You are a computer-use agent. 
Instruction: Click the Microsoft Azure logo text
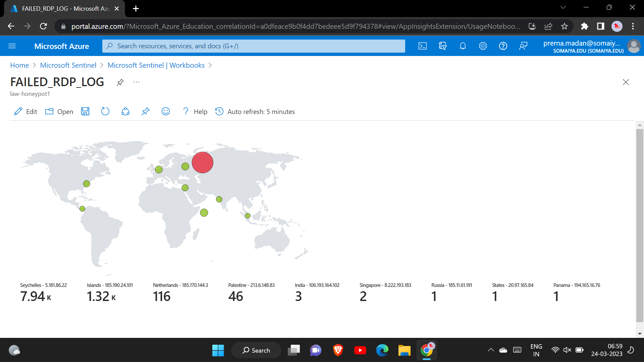tap(62, 46)
